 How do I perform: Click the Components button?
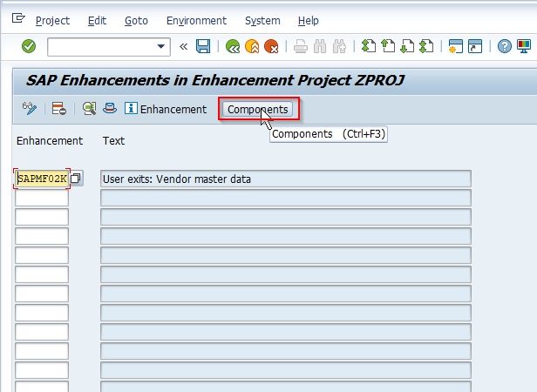pyautogui.click(x=258, y=110)
